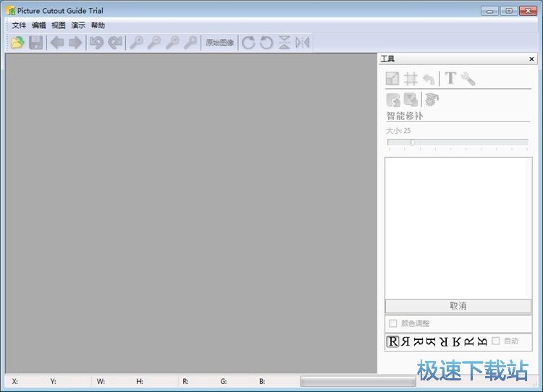The width and height of the screenshot is (543, 392).
Task: Select the eighth R orientation icon
Action: click(x=482, y=342)
